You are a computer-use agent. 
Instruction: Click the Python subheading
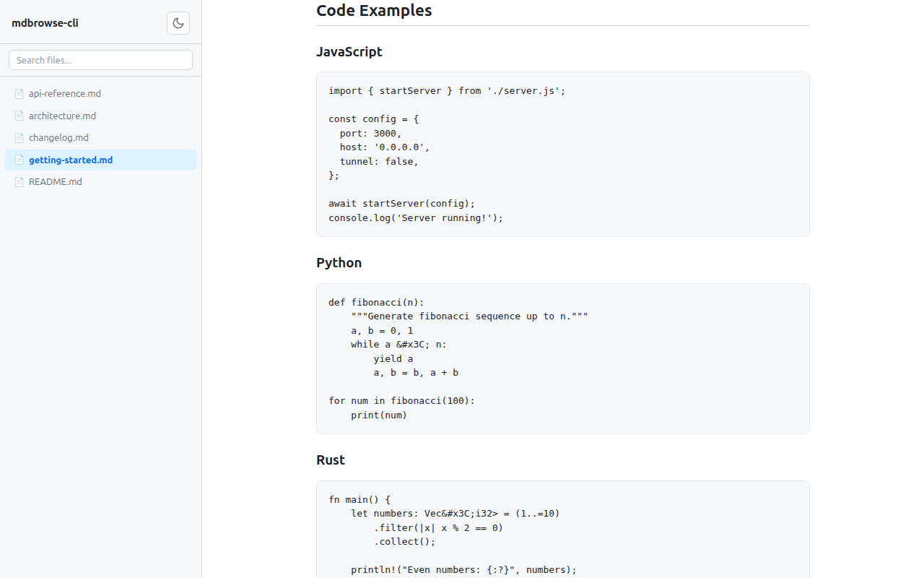339,263
